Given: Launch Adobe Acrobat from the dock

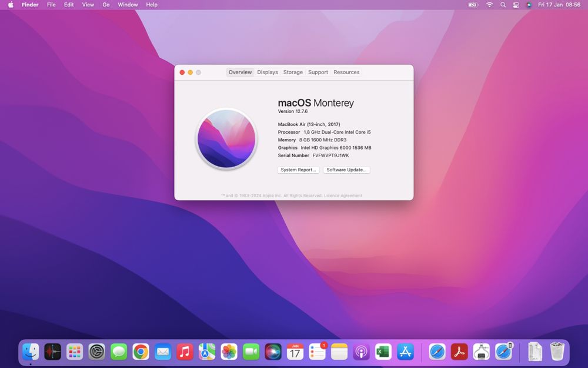Looking at the screenshot, I should (x=459, y=352).
